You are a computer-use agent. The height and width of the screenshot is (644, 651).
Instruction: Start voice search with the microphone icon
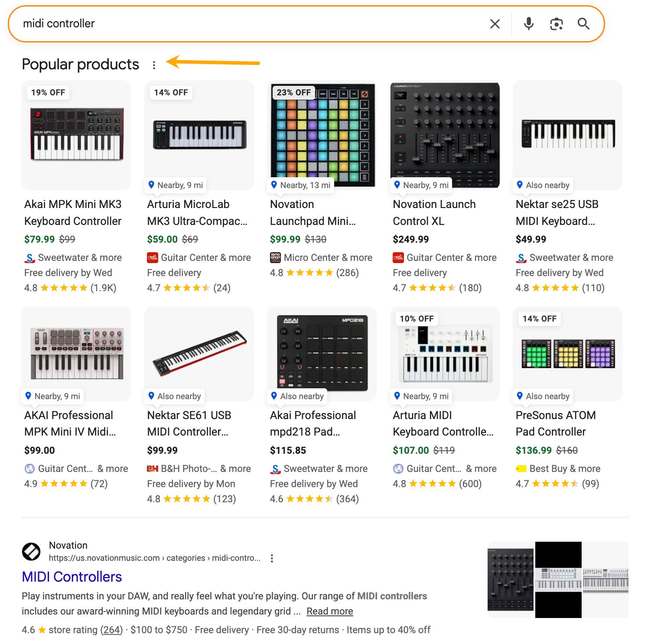[x=528, y=24]
